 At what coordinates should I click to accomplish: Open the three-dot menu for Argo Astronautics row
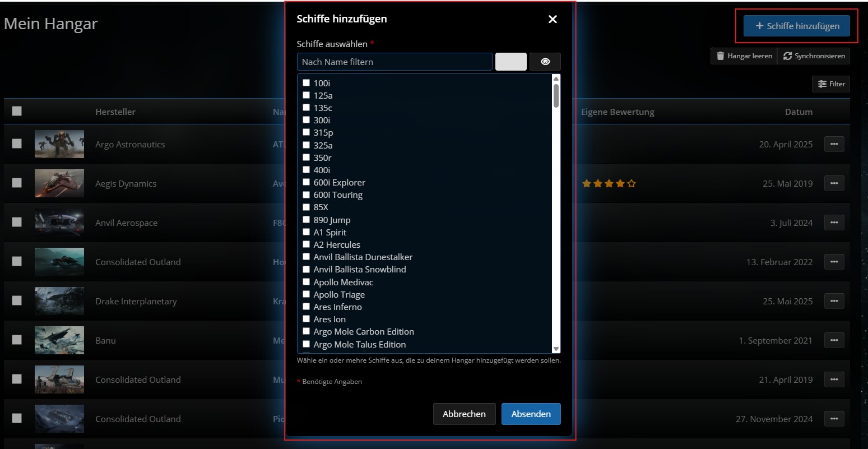coord(834,144)
